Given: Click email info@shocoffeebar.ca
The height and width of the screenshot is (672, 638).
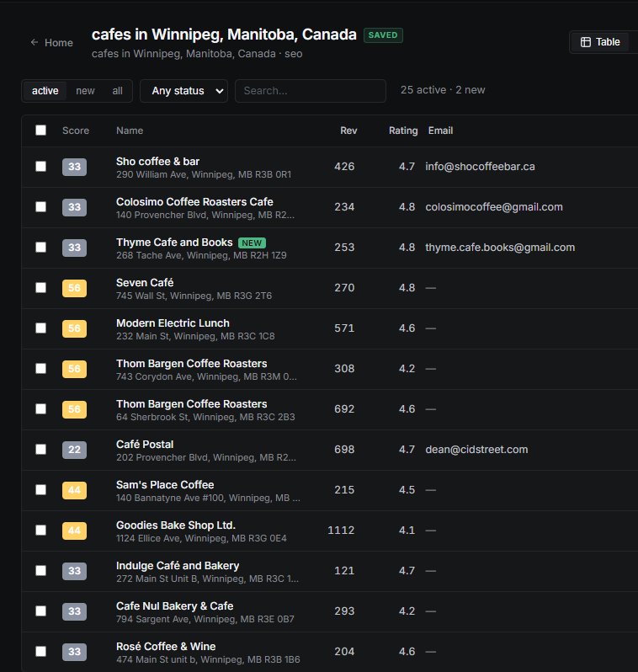Looking at the screenshot, I should click(x=480, y=166).
